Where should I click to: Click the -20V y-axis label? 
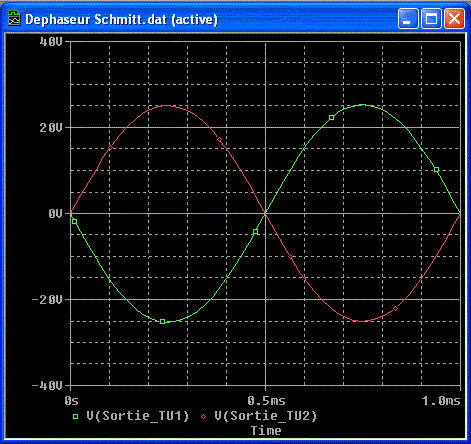[x=47, y=300]
